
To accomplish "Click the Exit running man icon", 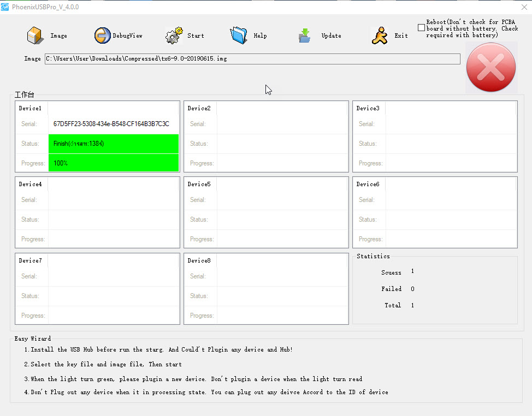I will pyautogui.click(x=380, y=35).
